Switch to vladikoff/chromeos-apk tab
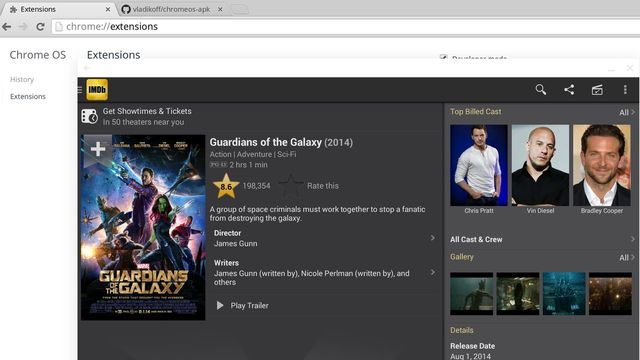 click(171, 9)
